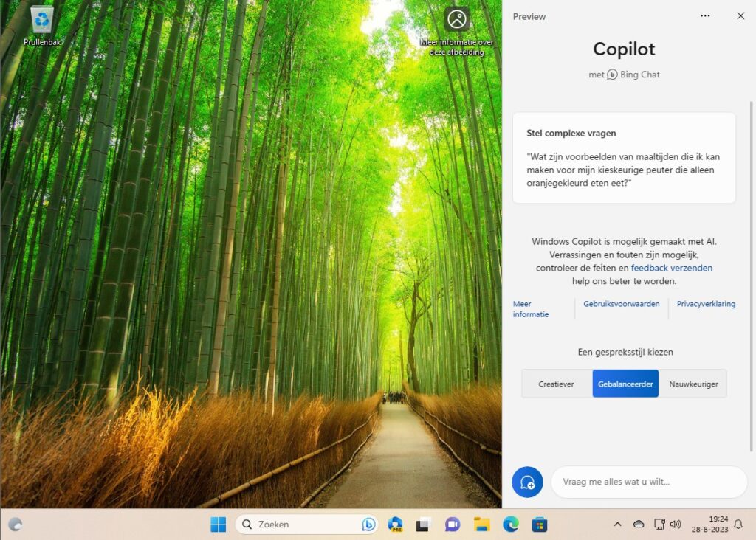Click the 'Stel complexe vragen' suggestion card
Image resolution: width=756 pixels, height=540 pixels.
624,158
